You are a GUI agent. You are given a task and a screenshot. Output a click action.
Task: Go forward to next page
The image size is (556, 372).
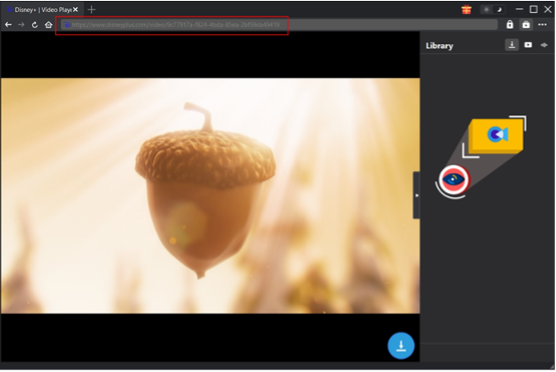coord(21,24)
